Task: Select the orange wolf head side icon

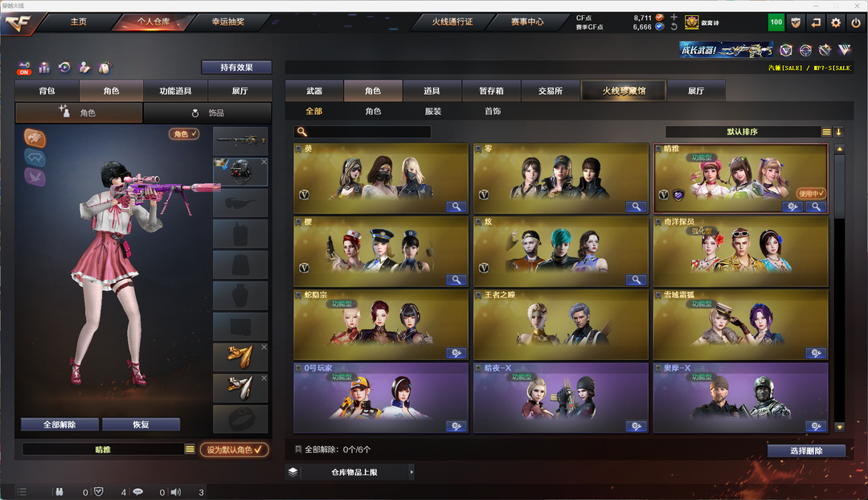Action: click(x=35, y=138)
